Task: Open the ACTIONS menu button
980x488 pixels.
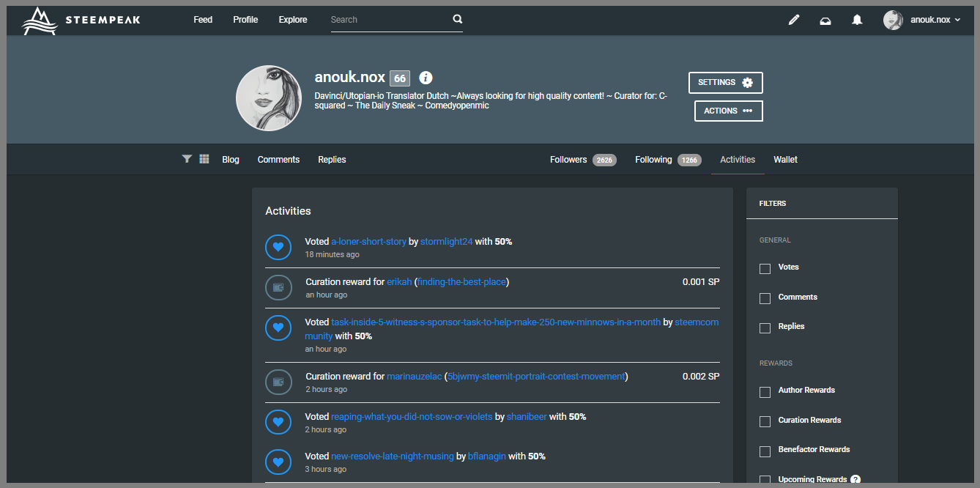Action: pos(728,111)
